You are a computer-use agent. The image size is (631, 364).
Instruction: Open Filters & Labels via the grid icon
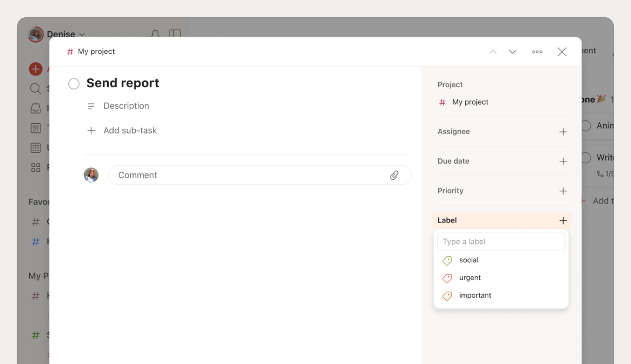tap(36, 168)
